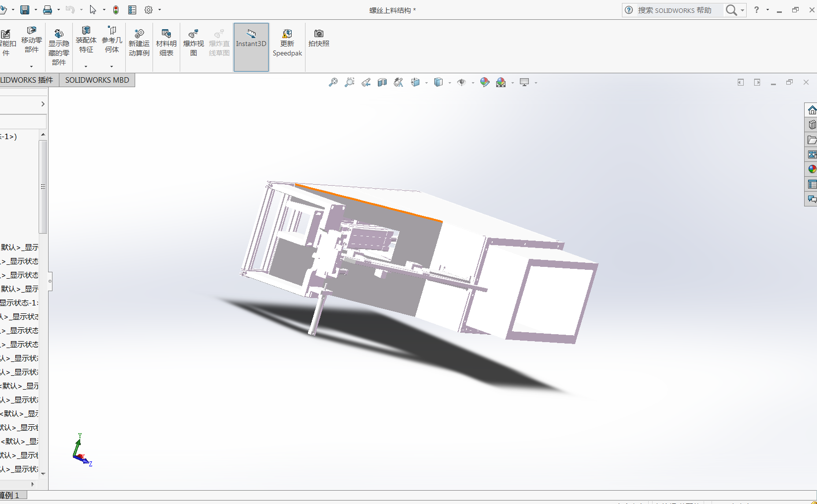
Task: Expand the Print dropdown arrow
Action: [x=58, y=10]
